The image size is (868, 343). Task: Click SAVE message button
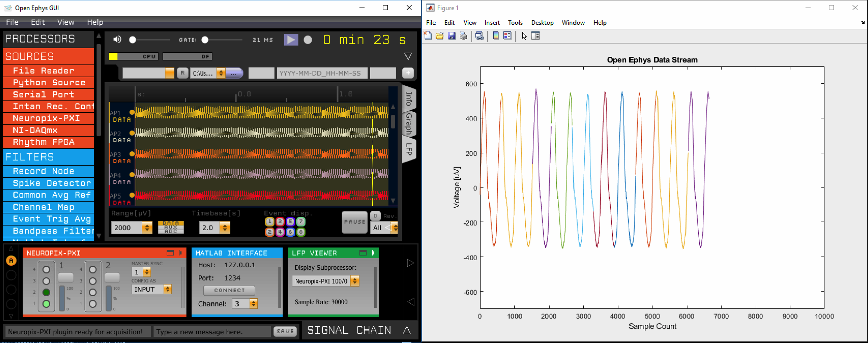click(285, 332)
